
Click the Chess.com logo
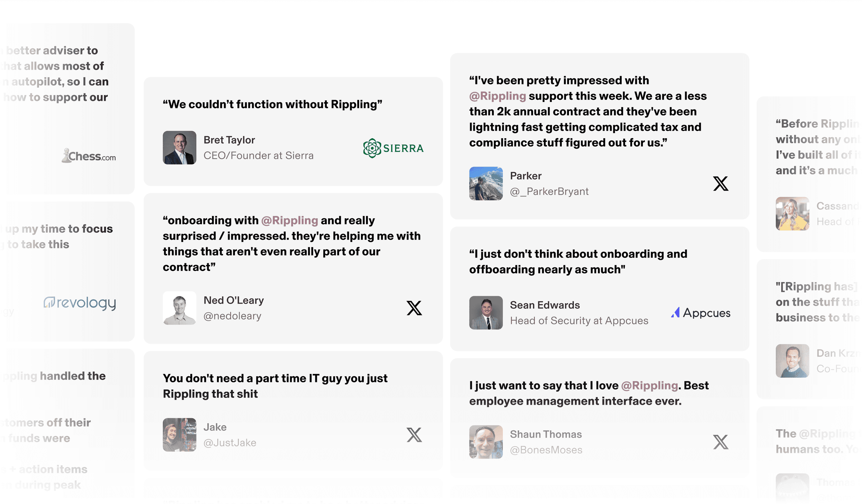(x=89, y=156)
